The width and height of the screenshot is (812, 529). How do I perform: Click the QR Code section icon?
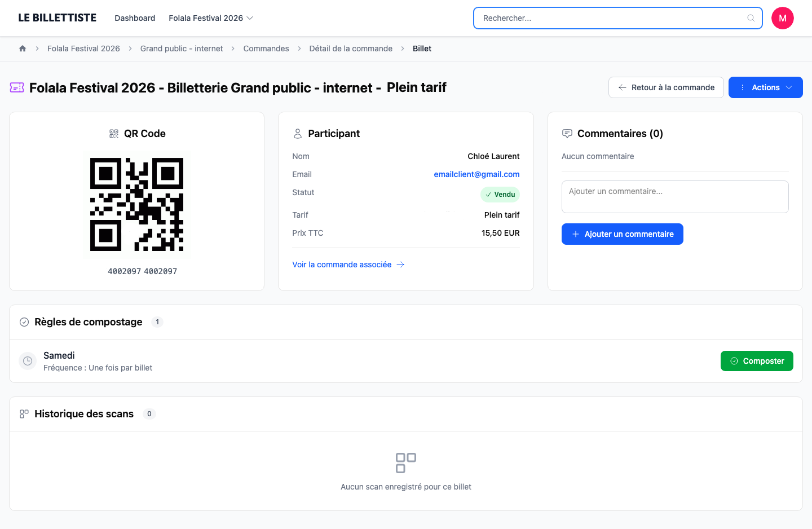[114, 134]
